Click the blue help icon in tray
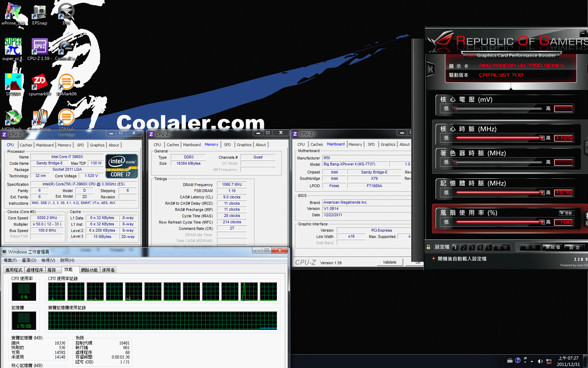Screen dimensions: 588x368 tap(518, 360)
